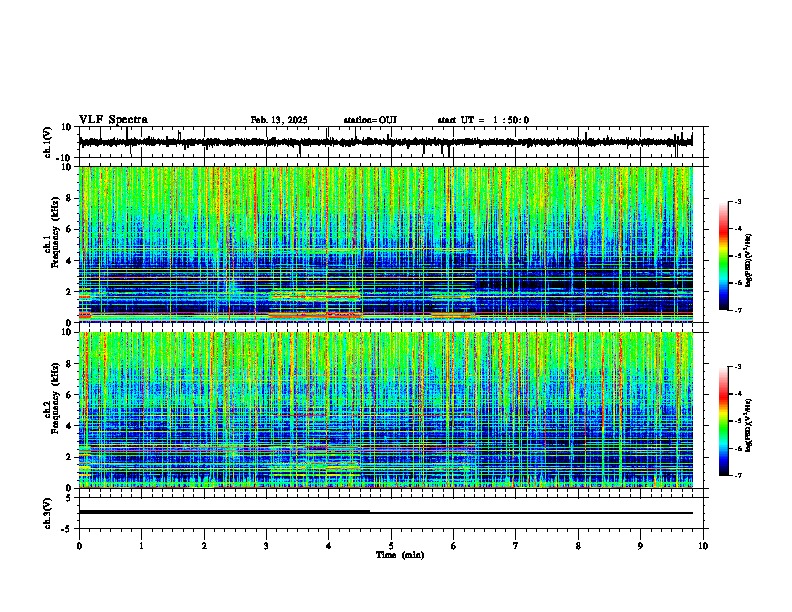Image resolution: width=792 pixels, height=612 pixels.
Task: Click time axis tick label "5"
Action: point(391,546)
